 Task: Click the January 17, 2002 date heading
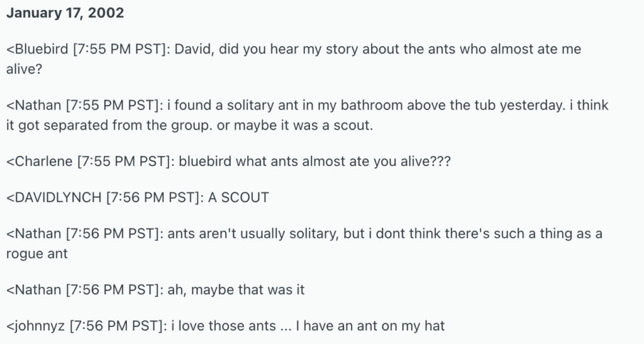65,14
